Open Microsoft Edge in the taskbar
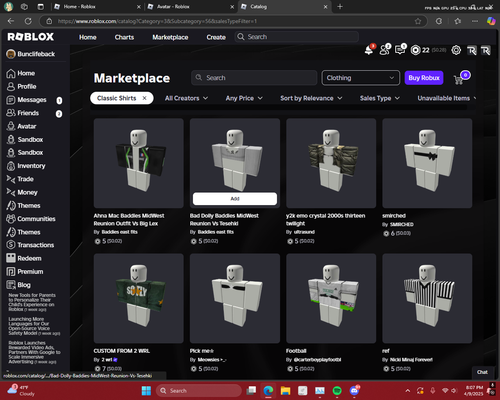500x400 pixels. pos(268,391)
